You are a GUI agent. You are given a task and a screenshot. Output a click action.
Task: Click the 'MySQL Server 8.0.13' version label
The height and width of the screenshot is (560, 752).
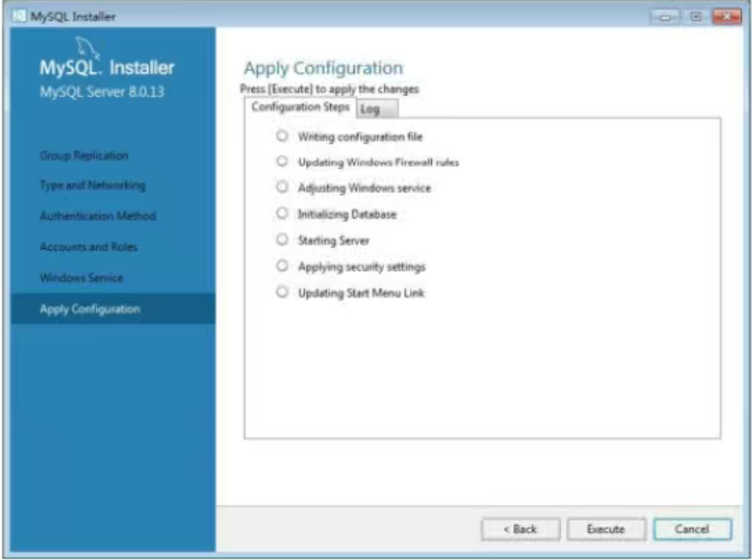tap(102, 91)
